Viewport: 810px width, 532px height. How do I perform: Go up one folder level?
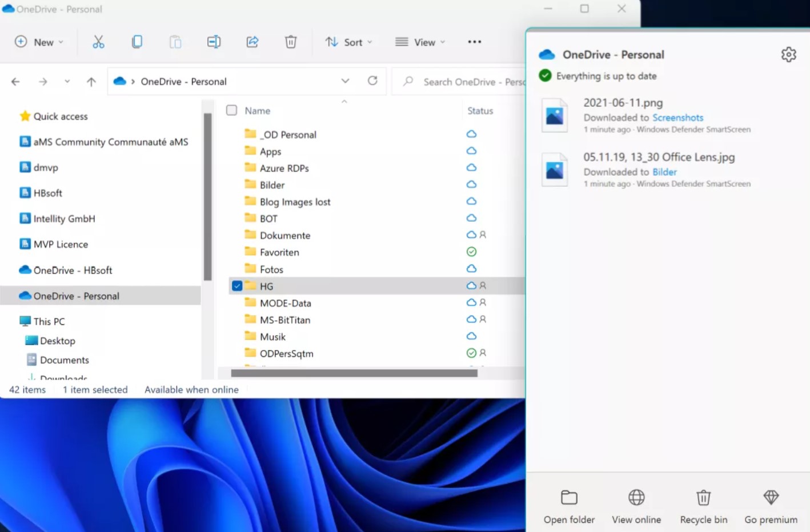[91, 82]
